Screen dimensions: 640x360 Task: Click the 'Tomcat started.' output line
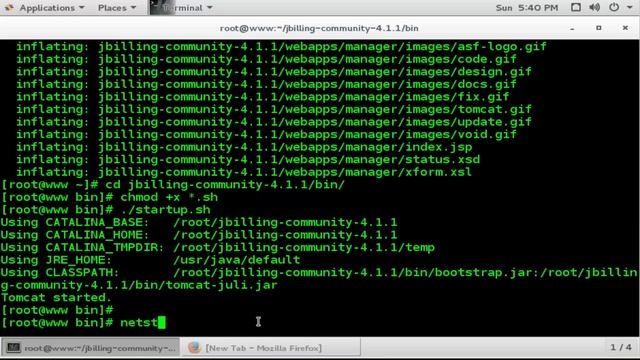pyautogui.click(x=56, y=298)
